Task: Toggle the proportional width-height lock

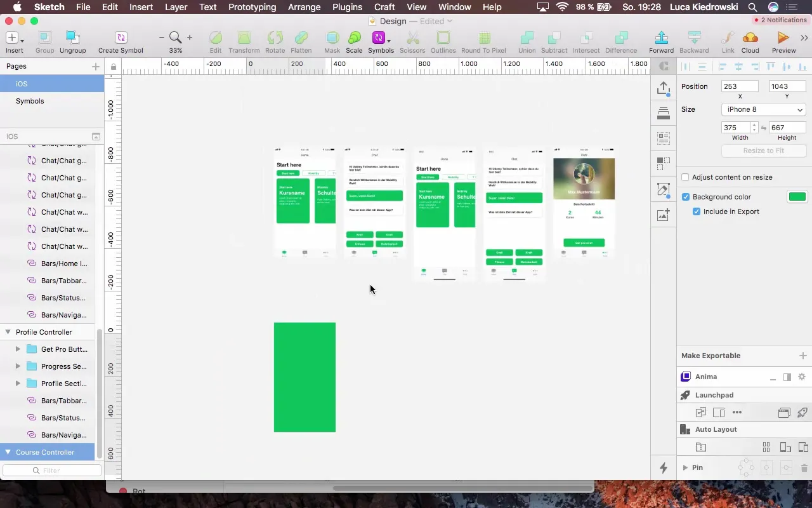Action: (764, 128)
